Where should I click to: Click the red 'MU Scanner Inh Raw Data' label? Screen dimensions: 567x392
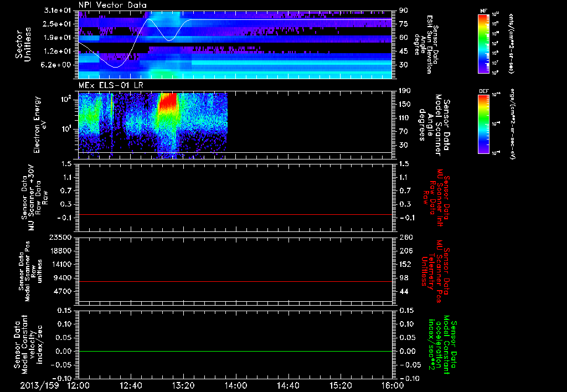[437, 198]
